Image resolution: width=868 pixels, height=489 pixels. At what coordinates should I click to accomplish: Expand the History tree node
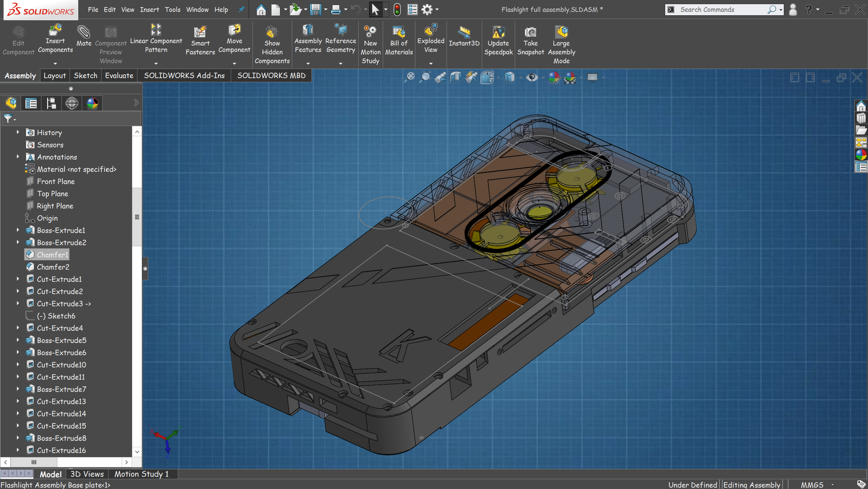[18, 132]
